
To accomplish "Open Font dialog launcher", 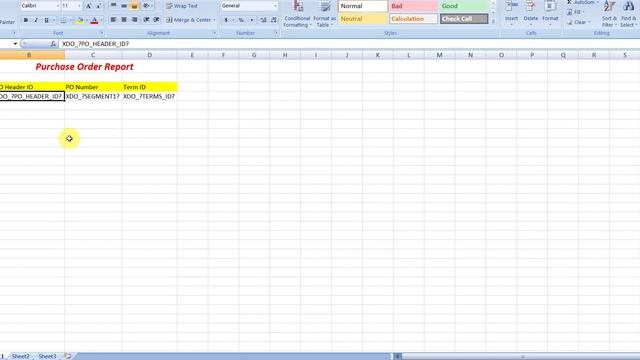I will (x=102, y=33).
